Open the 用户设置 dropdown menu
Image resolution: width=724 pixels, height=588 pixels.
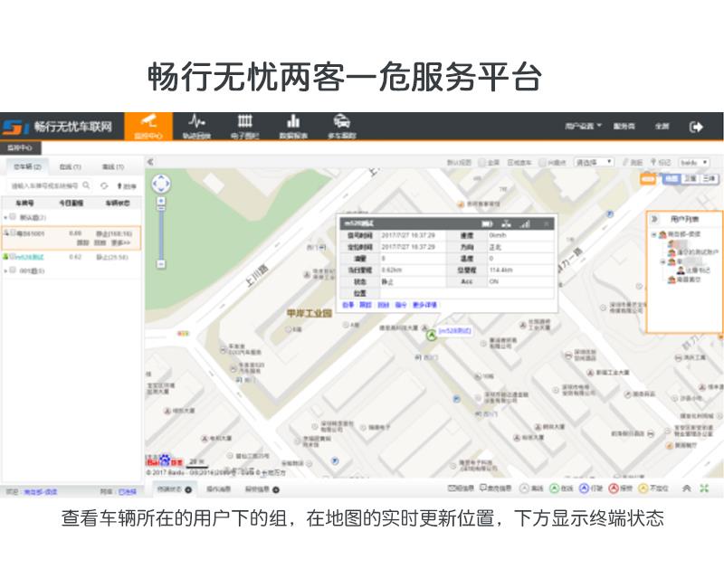click(583, 127)
